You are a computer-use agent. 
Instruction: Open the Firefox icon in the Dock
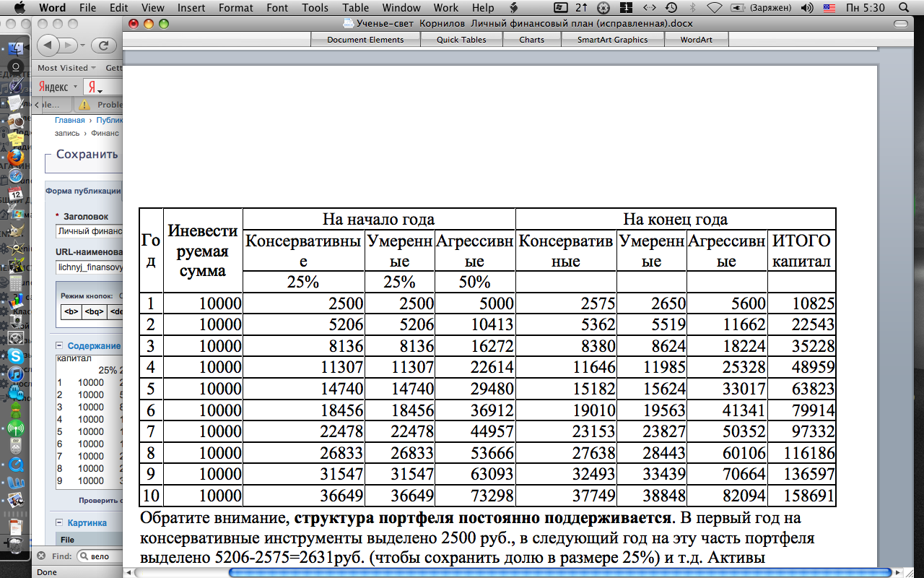16,157
